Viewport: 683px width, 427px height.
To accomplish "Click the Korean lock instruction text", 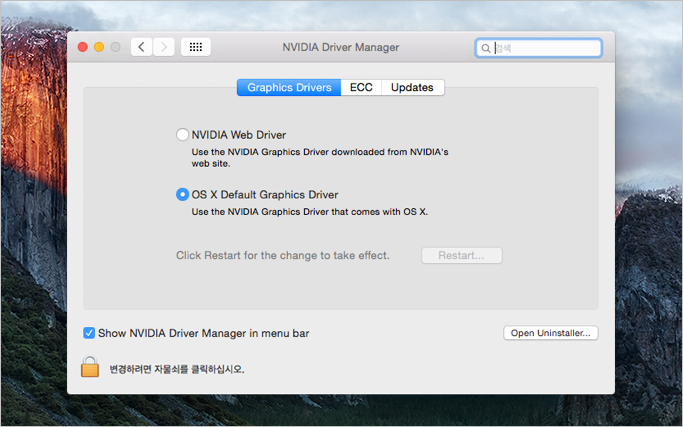I will 177,369.
